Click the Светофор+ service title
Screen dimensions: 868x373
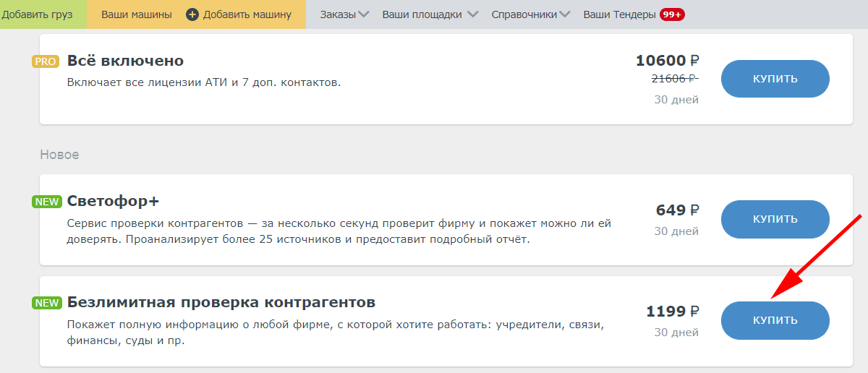[x=118, y=201]
